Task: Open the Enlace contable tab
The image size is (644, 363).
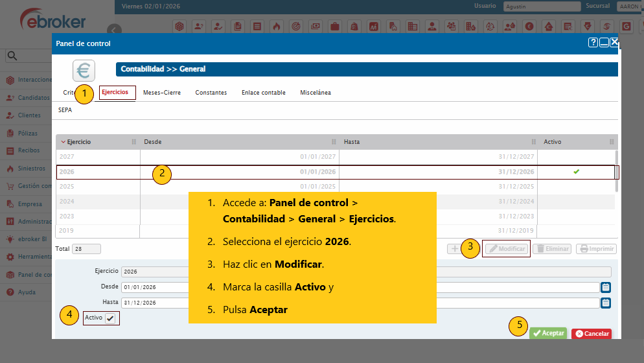Action: click(x=263, y=93)
